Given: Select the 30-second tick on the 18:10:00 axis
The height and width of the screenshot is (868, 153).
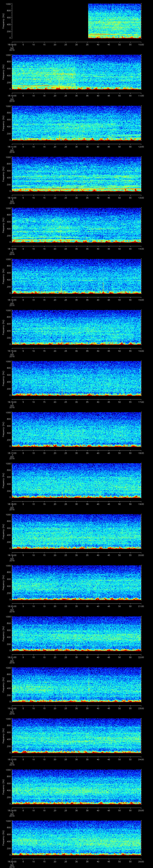Looking at the screenshot, I should pos(77,95).
